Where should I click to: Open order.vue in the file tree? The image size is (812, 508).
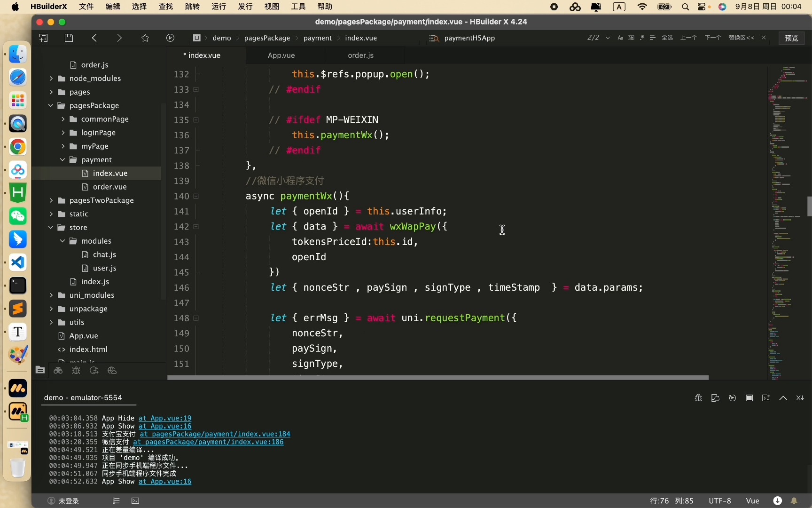110,187
